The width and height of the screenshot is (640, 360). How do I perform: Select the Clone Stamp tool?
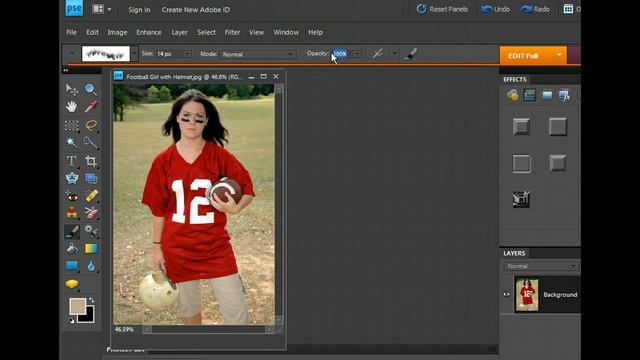(x=71, y=213)
